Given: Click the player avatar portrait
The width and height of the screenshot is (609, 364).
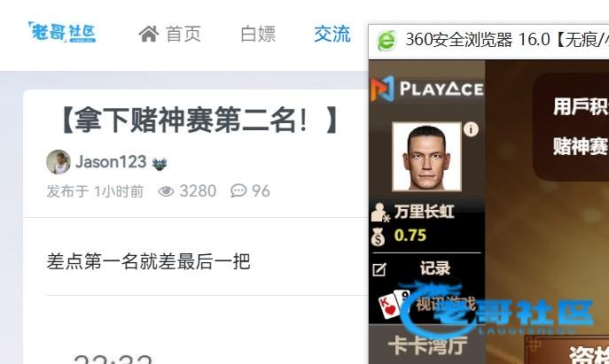Looking at the screenshot, I should tap(426, 157).
